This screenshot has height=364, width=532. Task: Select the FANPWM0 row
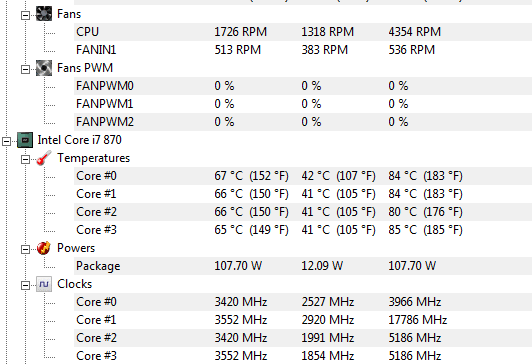[303, 86]
